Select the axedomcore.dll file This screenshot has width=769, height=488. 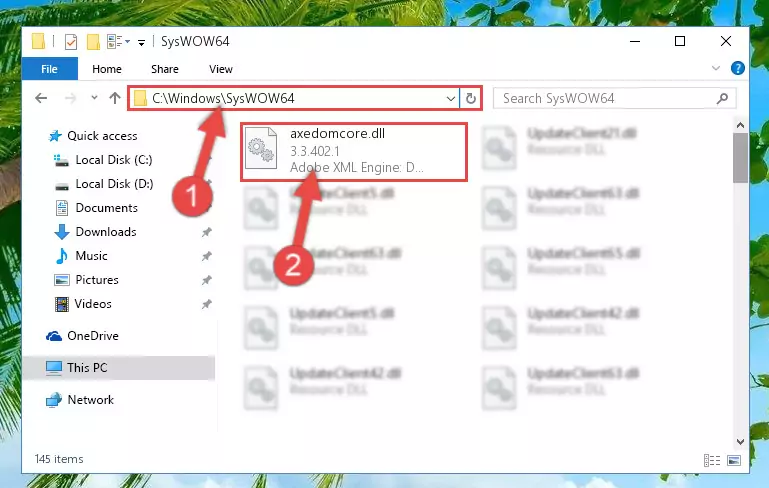(354, 152)
